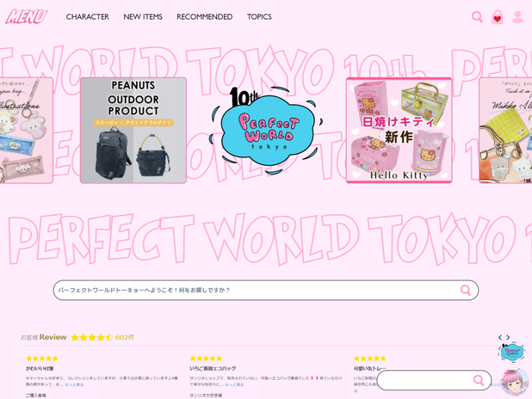This screenshot has height=399, width=532.
Task: Open Hello Kitty 日焼けキティ新作 banner
Action: pyautogui.click(x=399, y=131)
